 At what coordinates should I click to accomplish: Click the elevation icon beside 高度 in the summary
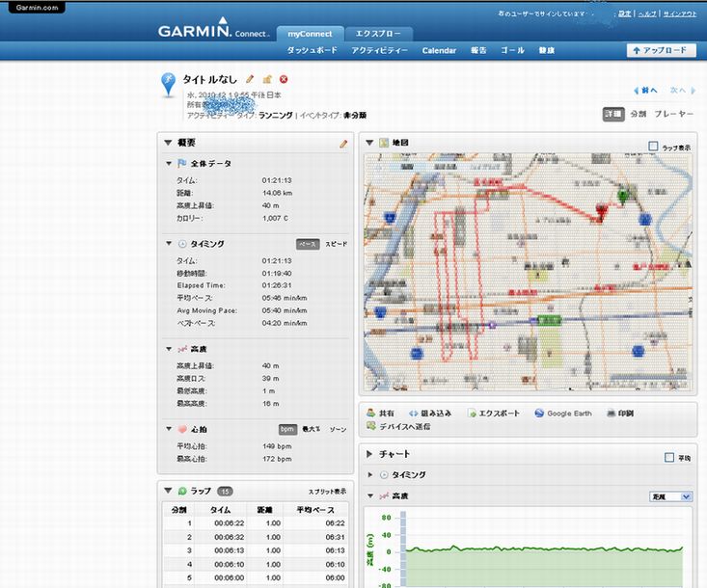[182, 349]
